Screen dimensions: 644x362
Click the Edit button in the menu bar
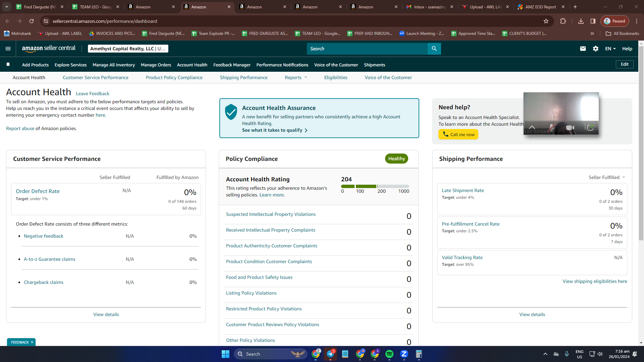(625, 64)
